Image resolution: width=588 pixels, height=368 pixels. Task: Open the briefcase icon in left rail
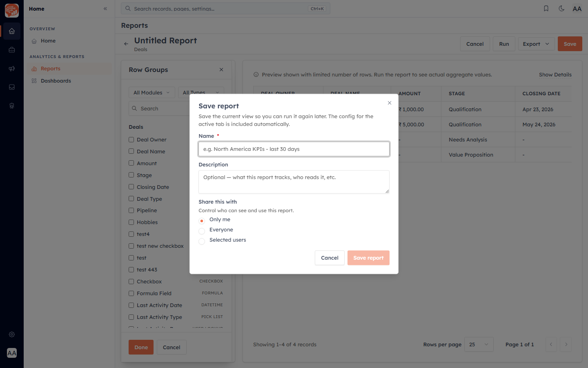click(x=12, y=50)
